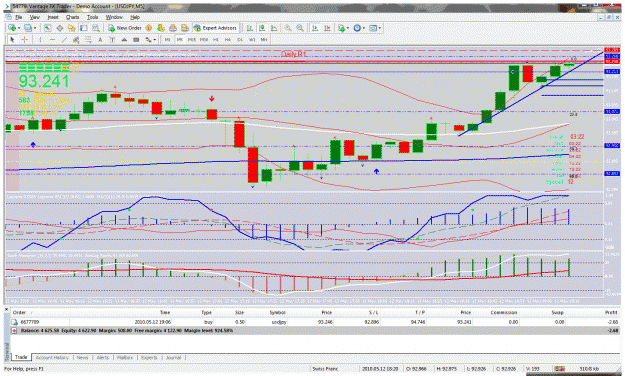Select the Cursor arrow tool

click(12, 39)
